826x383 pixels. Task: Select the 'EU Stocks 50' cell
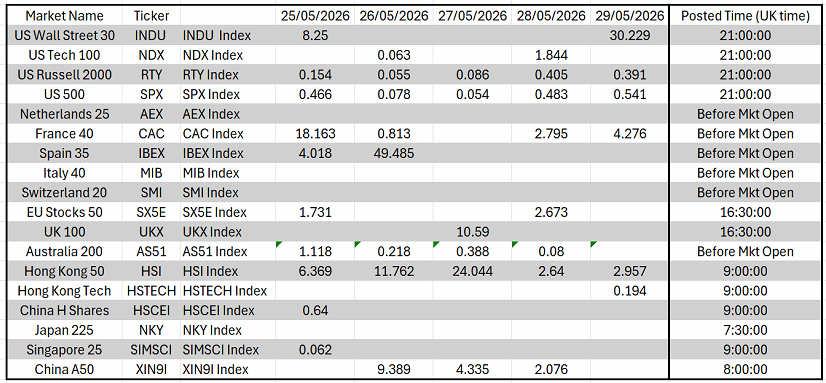click(x=65, y=212)
